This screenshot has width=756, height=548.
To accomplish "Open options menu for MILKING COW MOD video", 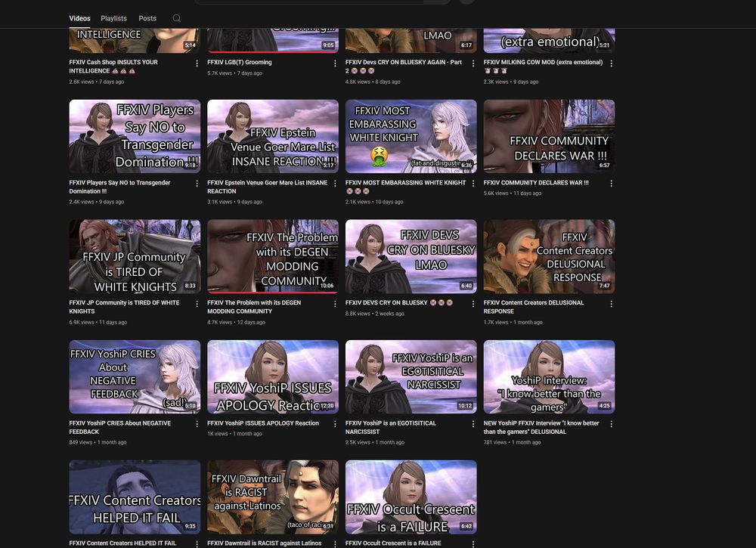I will 612,63.
